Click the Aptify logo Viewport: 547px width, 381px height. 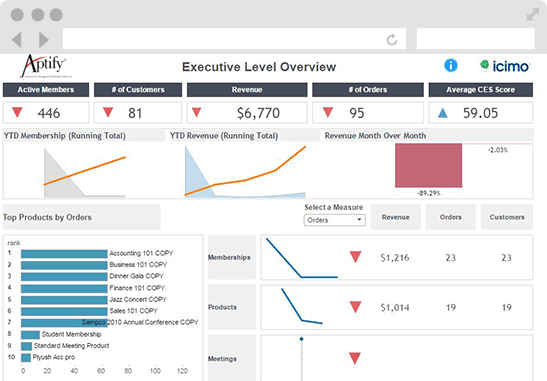(45, 66)
